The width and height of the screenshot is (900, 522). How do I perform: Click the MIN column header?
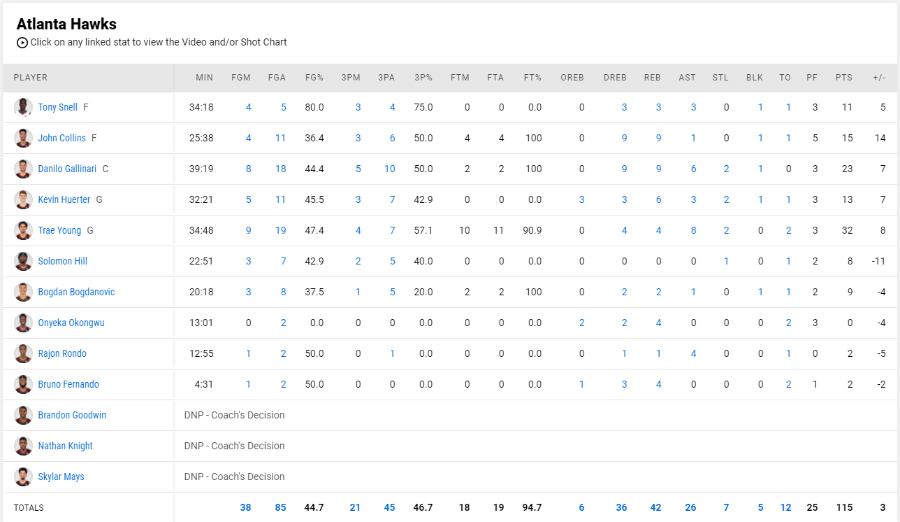204,78
